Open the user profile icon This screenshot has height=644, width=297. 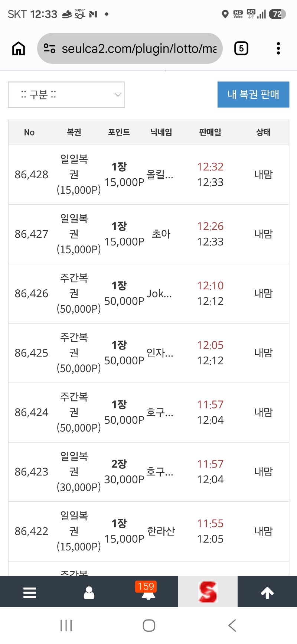point(89,593)
